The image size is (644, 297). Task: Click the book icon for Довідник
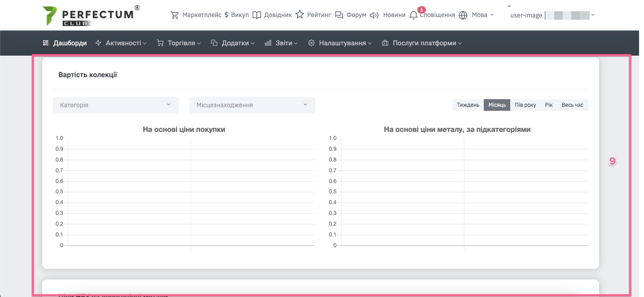click(x=257, y=15)
